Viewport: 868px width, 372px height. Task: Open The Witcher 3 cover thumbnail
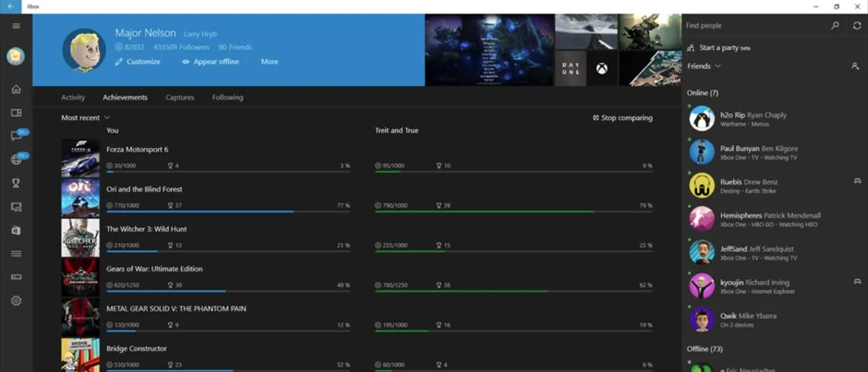click(x=80, y=238)
